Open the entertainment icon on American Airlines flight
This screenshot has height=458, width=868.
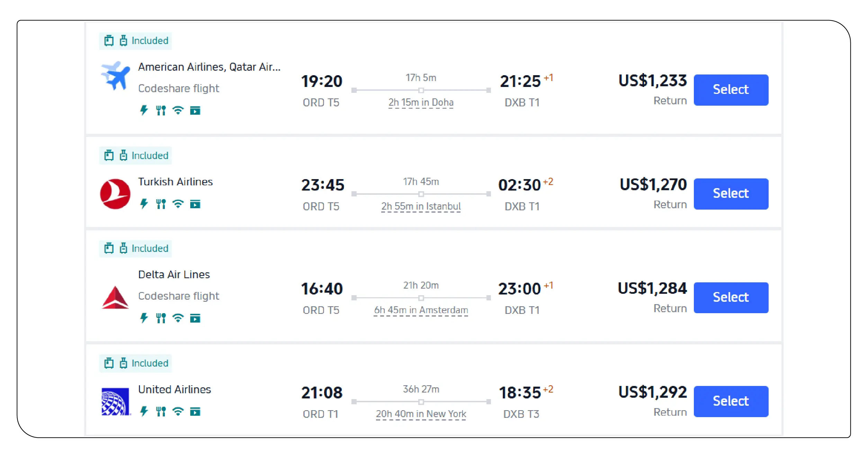pyautogui.click(x=195, y=111)
